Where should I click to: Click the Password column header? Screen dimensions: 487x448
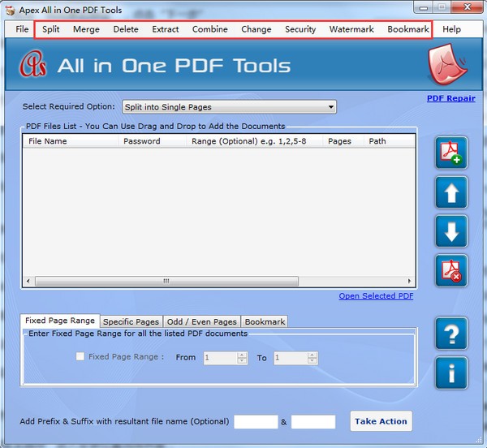click(152, 141)
